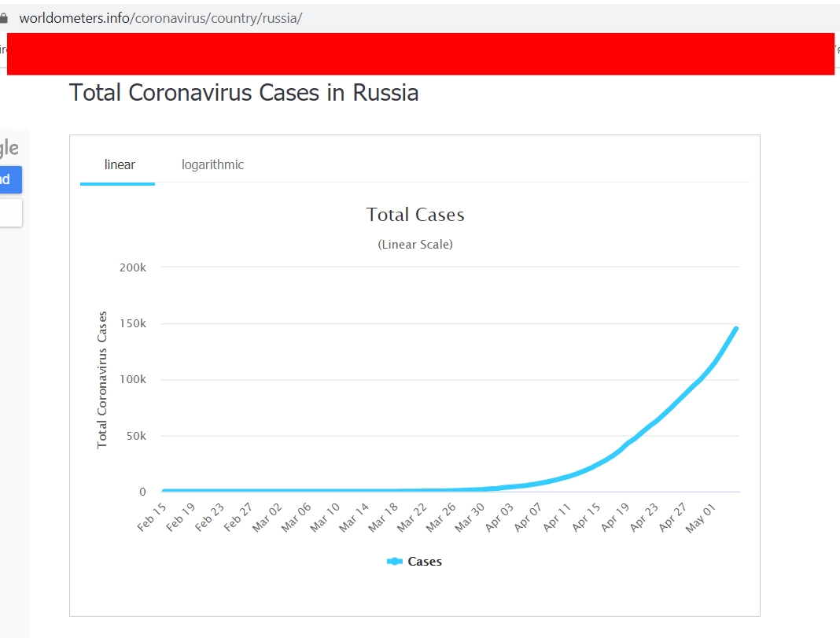Click the vertical 'Total Coronavirus Cases' axis title
Viewport: 840px width, 638px height.
pos(102,380)
